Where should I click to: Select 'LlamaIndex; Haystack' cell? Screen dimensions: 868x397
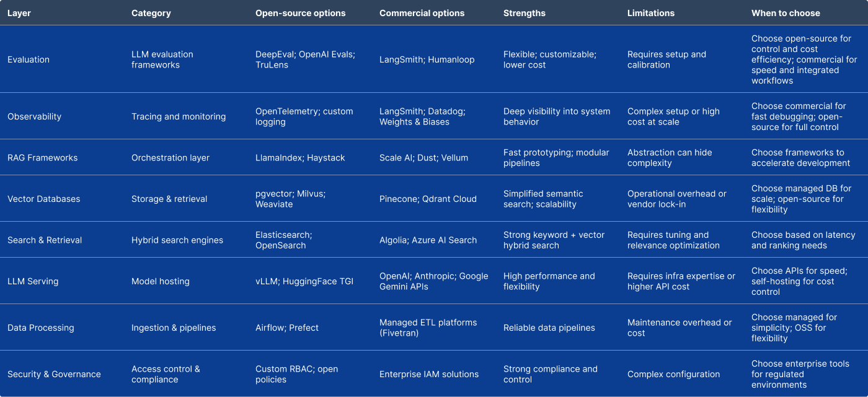[x=300, y=158]
